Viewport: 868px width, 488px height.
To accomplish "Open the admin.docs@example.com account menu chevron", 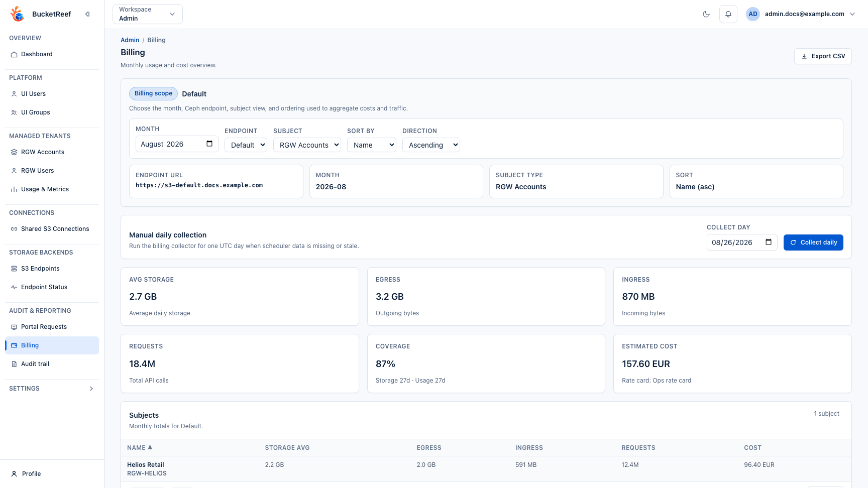I will point(852,14).
